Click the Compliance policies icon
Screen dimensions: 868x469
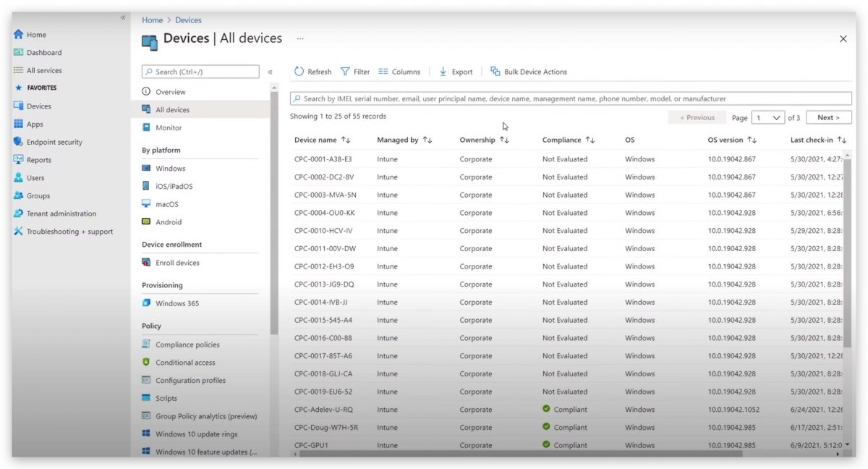[146, 345]
